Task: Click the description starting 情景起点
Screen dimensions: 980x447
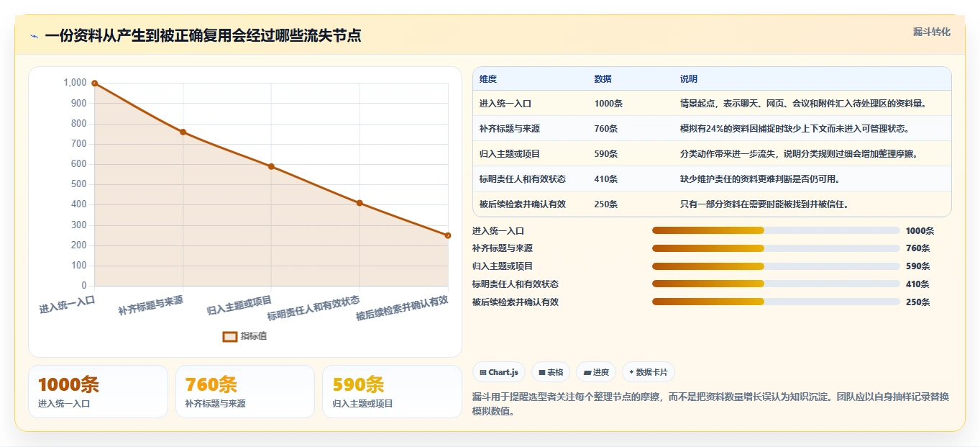Action: coord(803,104)
